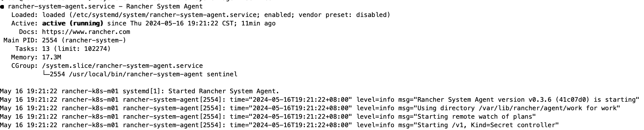Click 'Starting remote watch of plans' message
The width and height of the screenshot is (644, 130).
click(x=475, y=117)
